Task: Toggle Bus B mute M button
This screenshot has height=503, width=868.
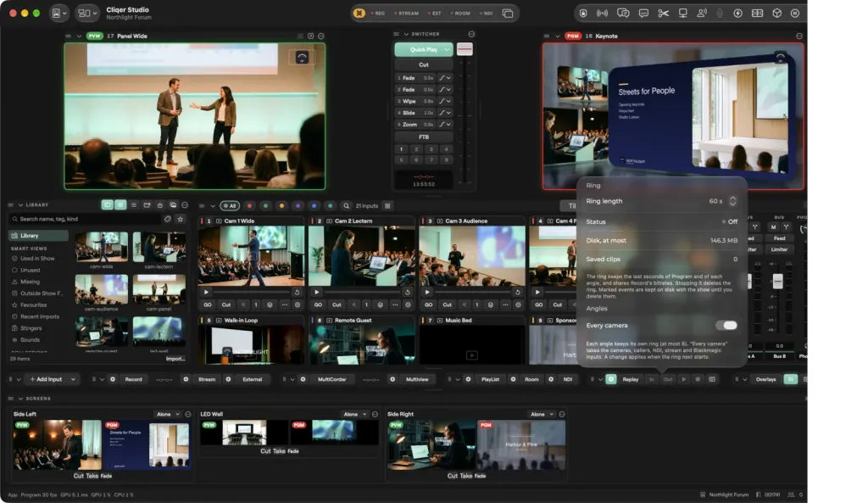Action: click(x=773, y=227)
